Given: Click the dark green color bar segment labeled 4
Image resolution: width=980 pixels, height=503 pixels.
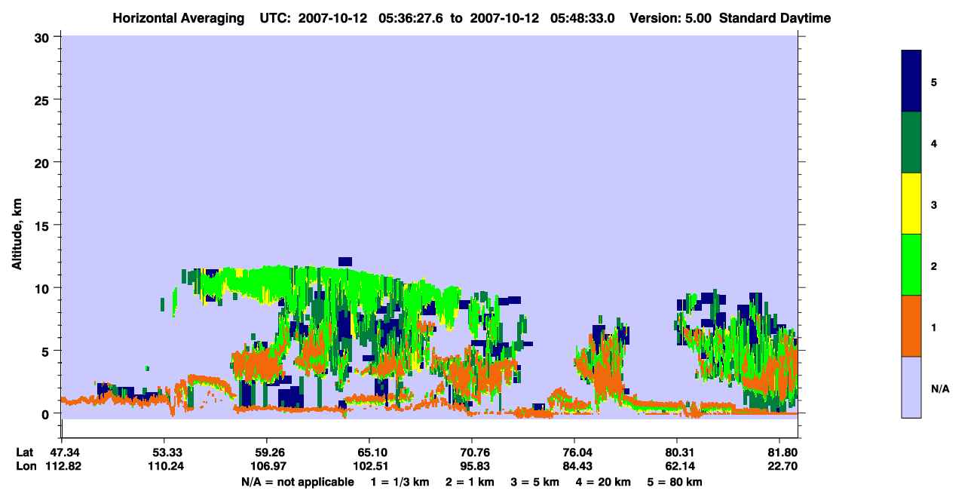Looking at the screenshot, I should tap(911, 143).
